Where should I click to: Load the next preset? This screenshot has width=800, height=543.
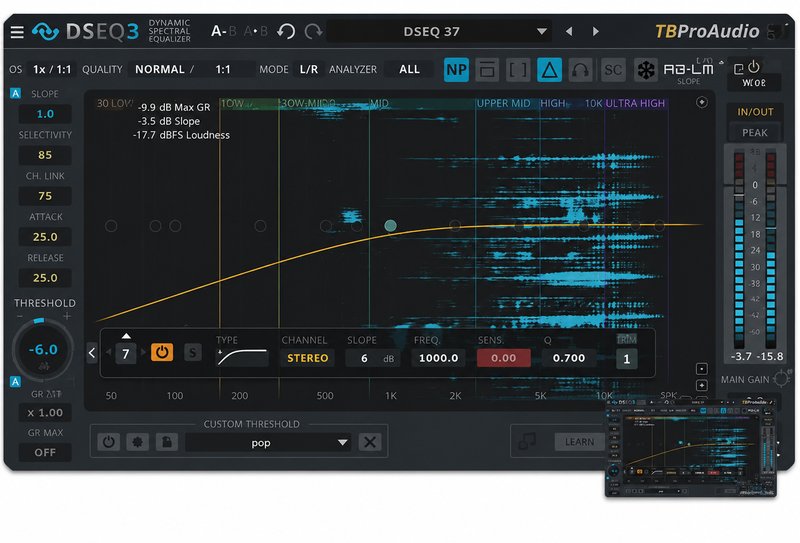(x=595, y=32)
